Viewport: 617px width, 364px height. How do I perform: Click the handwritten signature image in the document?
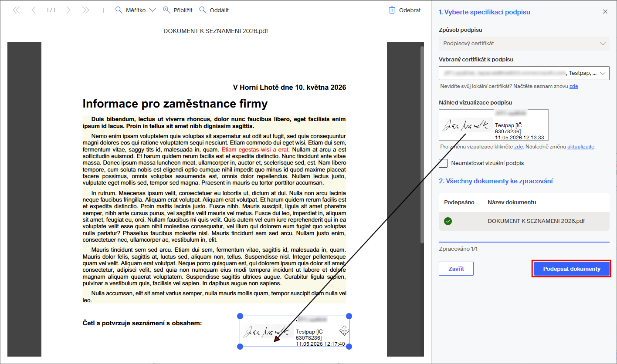coord(267,332)
